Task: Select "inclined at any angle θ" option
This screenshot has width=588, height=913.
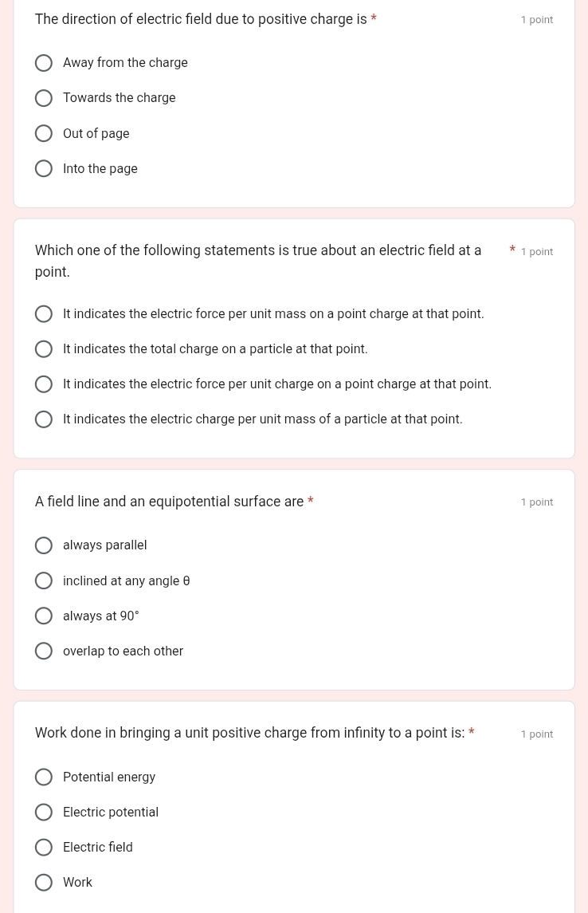Action: pyautogui.click(x=44, y=580)
